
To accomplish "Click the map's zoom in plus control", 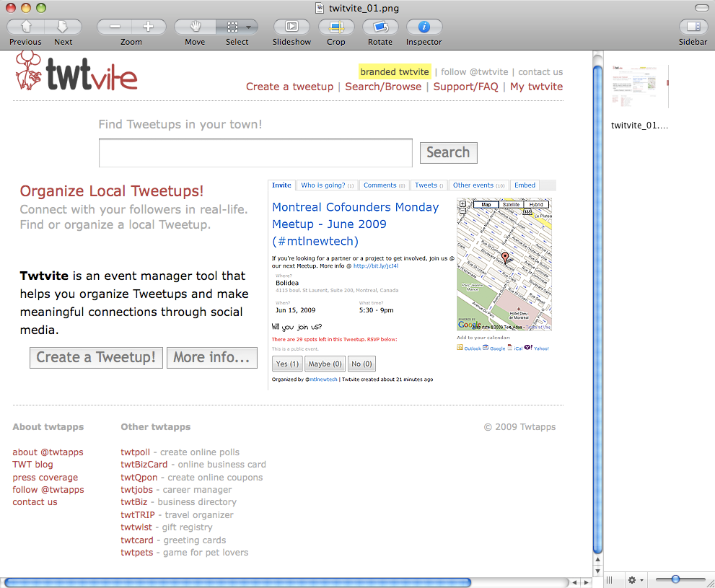I will tap(462, 204).
